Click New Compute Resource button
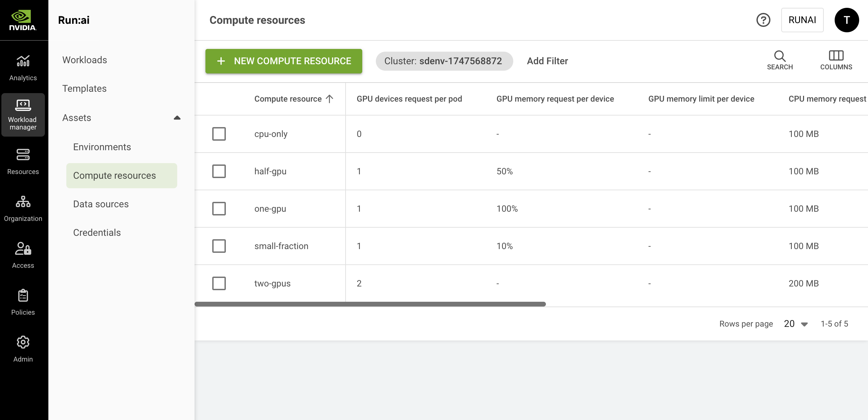This screenshot has height=420, width=868. (x=284, y=61)
